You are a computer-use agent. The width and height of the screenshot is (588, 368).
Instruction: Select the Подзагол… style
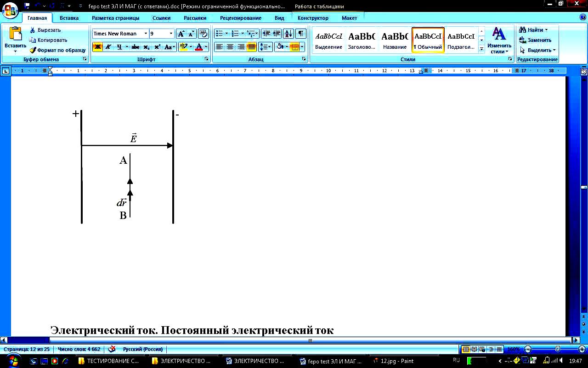pos(461,40)
